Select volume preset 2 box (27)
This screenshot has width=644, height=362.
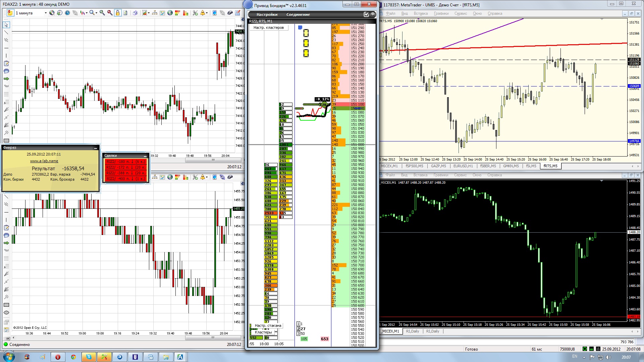(298, 329)
